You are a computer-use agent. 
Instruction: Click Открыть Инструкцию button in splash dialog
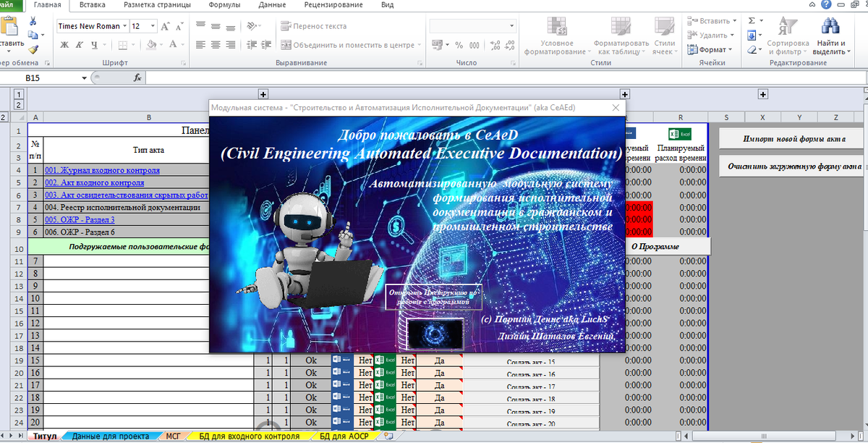click(x=433, y=297)
